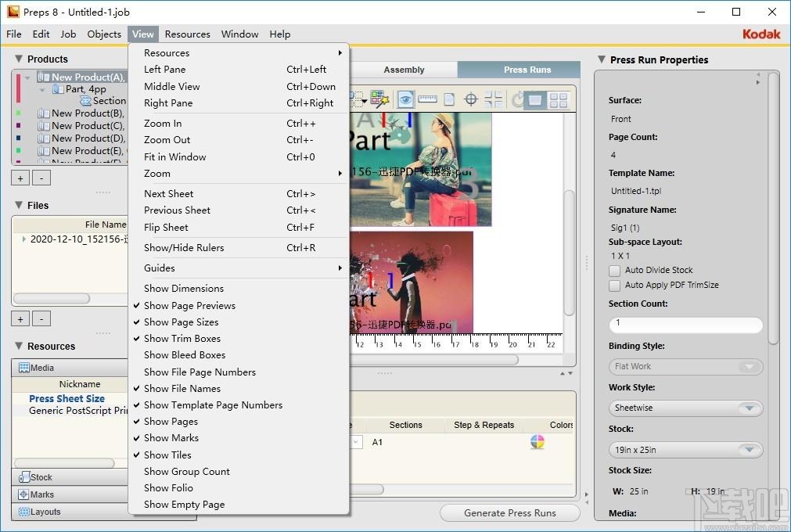The width and height of the screenshot is (791, 532).
Task: Click the press sheet preview vertical scrollbar
Action: coord(569,252)
